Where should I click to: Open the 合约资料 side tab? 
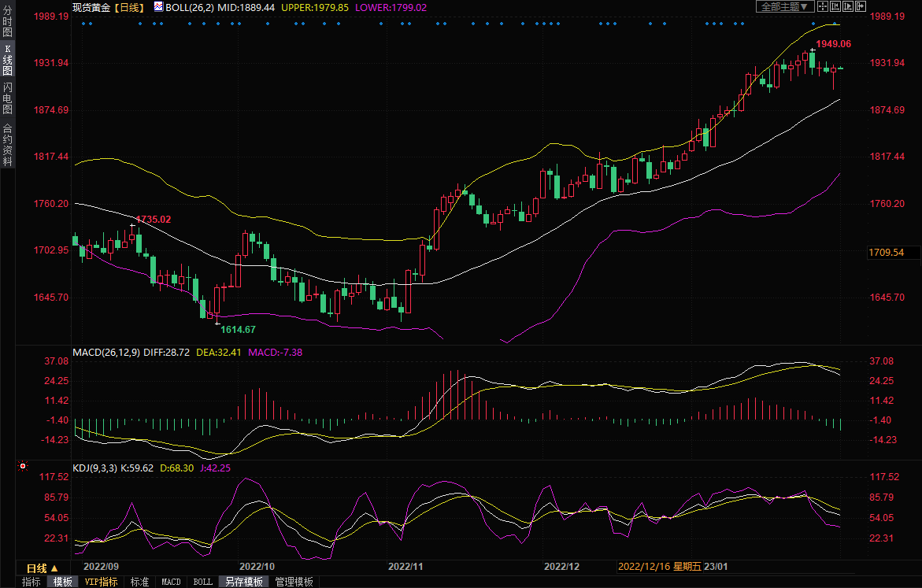[x=7, y=143]
